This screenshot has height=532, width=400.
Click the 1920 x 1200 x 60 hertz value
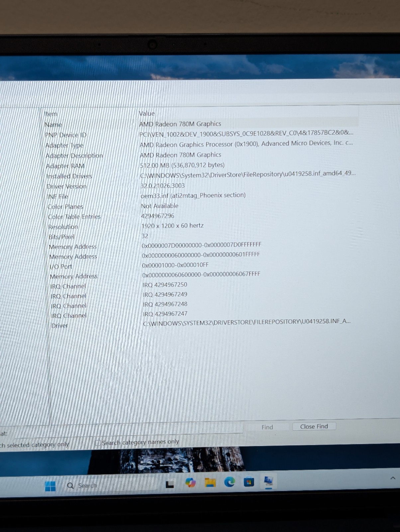pyautogui.click(x=172, y=225)
